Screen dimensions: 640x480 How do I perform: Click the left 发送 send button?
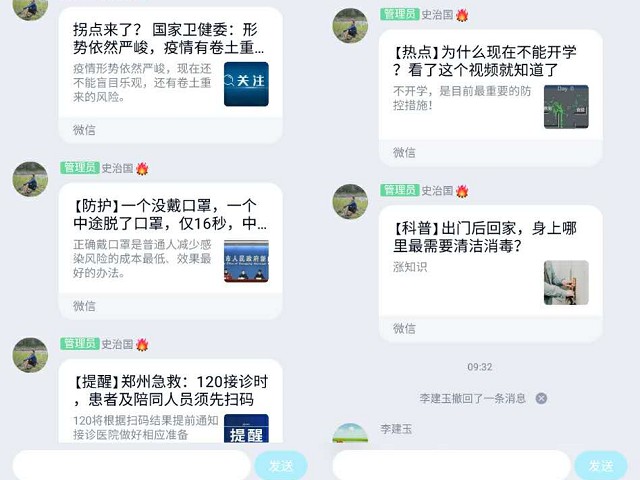tap(281, 465)
